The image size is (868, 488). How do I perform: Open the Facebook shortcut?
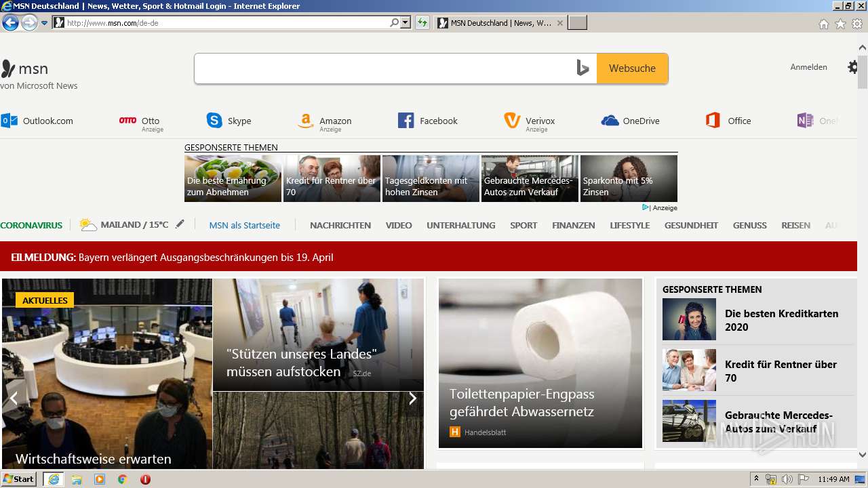428,121
